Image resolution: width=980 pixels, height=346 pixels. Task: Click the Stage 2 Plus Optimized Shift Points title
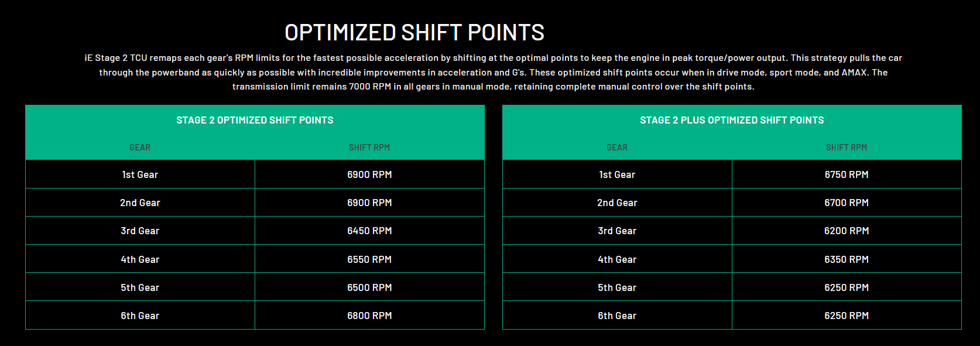point(731,120)
